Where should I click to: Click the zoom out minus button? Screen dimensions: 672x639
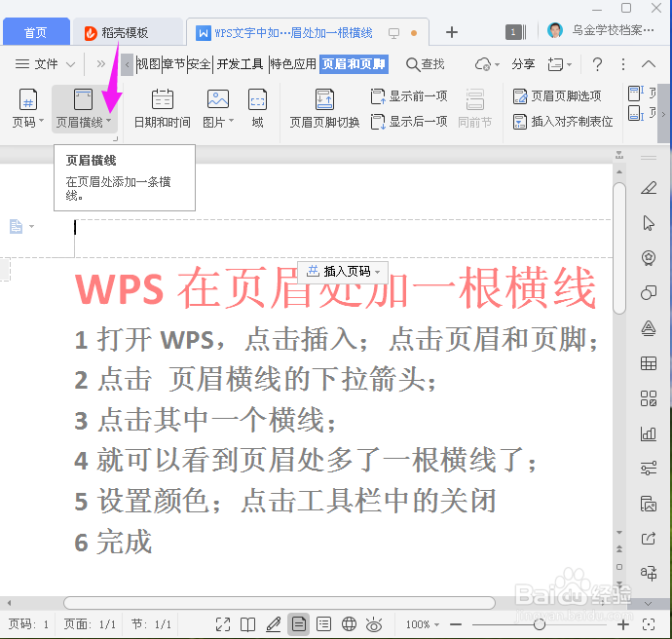(456, 624)
